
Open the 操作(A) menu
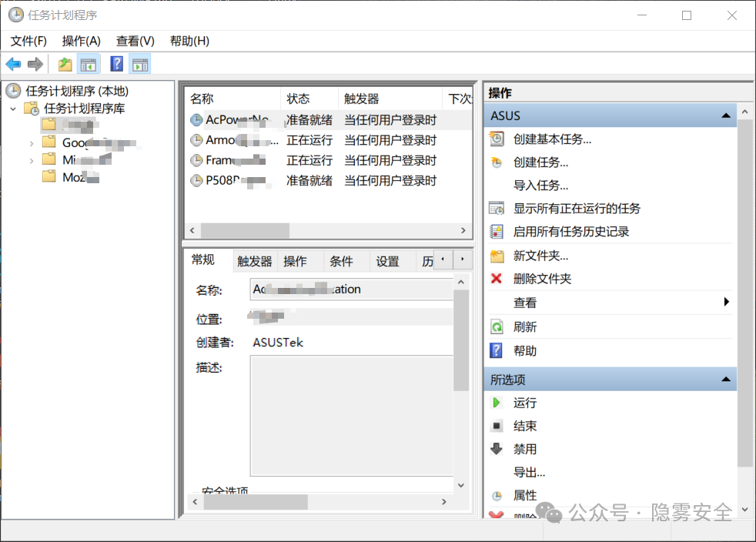pyautogui.click(x=81, y=41)
